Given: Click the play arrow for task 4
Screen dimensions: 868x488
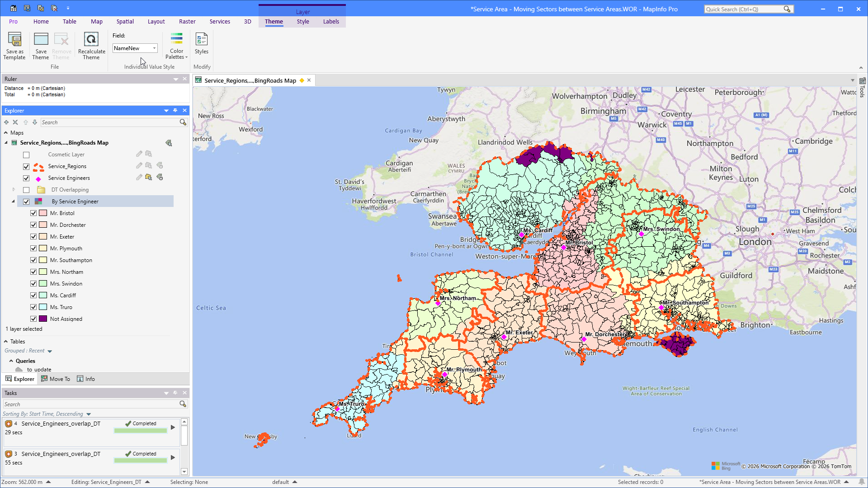Looking at the screenshot, I should click(173, 427).
